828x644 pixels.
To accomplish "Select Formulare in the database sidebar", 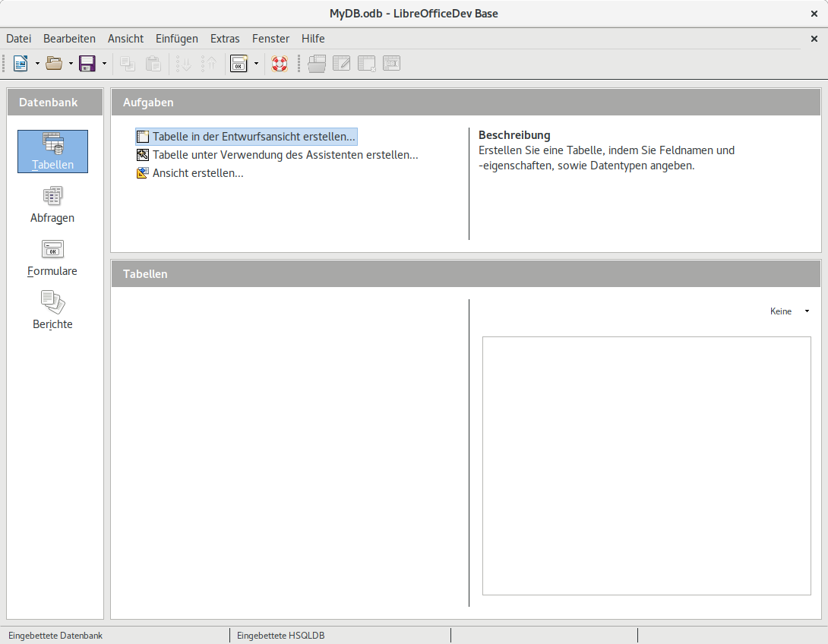I will [x=52, y=258].
